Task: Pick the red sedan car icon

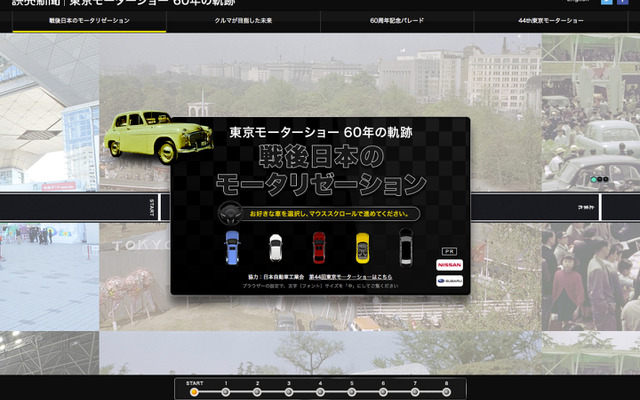Action: [x=319, y=248]
